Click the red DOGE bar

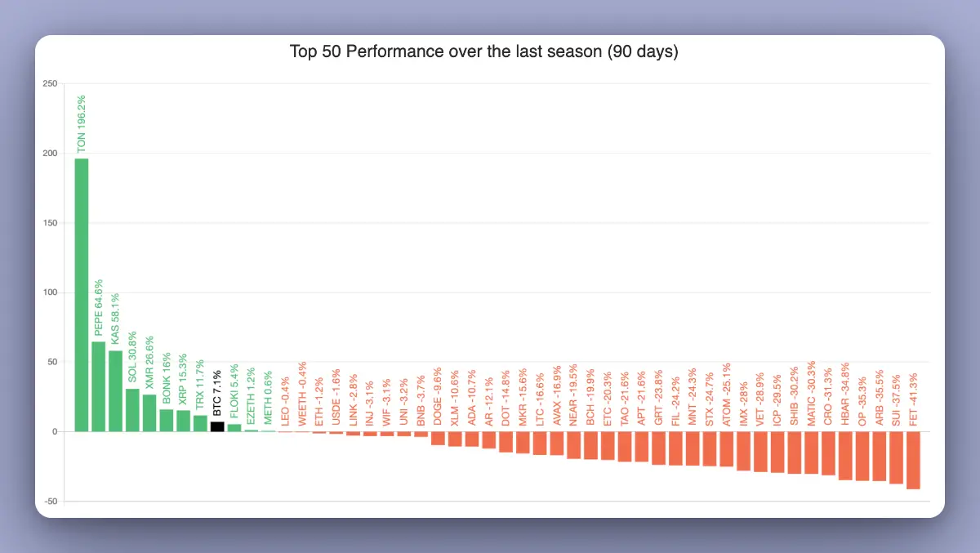[x=438, y=438]
